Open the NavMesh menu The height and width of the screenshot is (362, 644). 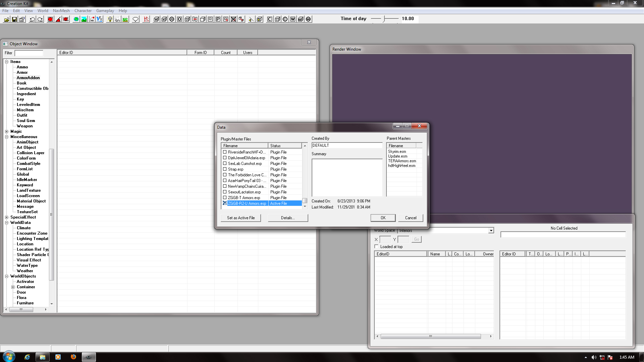61,11
